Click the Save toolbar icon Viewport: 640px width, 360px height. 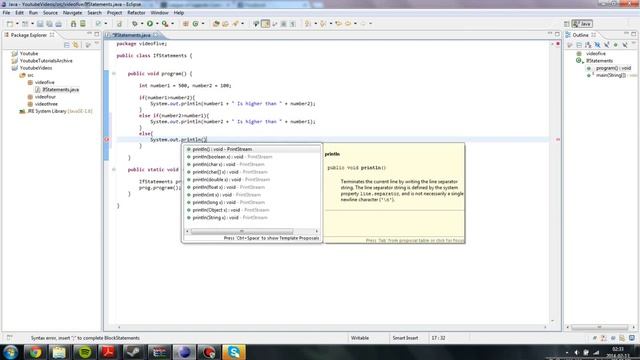point(40,24)
